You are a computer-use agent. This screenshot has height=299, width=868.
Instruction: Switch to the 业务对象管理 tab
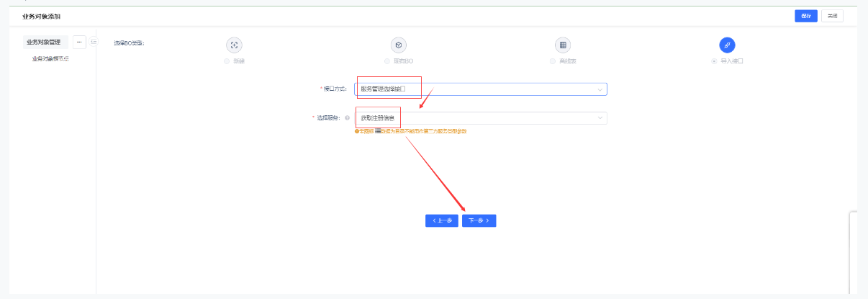click(x=43, y=42)
